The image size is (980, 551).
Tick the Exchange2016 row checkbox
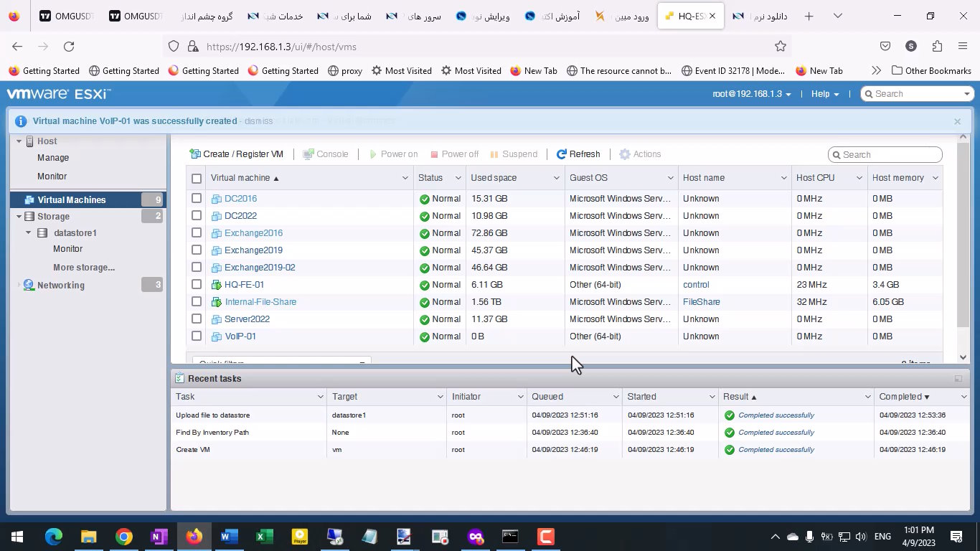click(197, 233)
